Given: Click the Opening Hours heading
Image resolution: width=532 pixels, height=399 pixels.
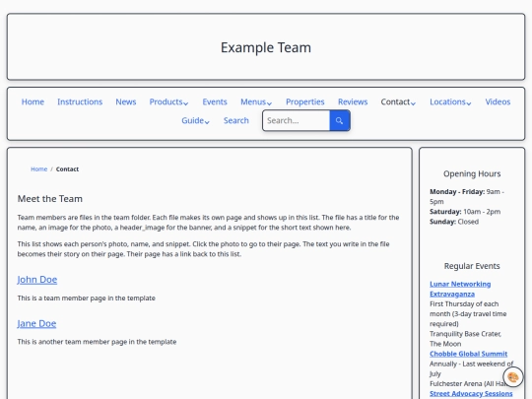Looking at the screenshot, I should pos(472,173).
